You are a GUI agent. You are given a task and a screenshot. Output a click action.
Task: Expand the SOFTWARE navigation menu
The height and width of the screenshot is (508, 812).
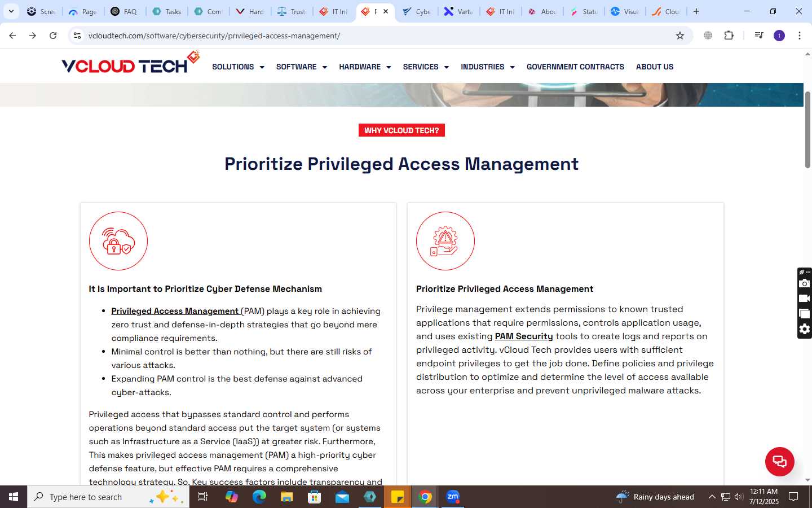(x=302, y=67)
